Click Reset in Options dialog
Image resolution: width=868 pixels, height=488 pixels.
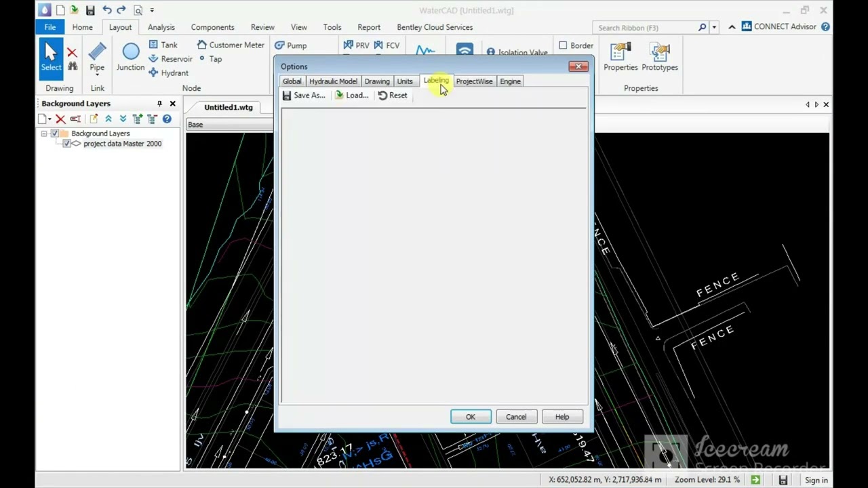click(393, 96)
